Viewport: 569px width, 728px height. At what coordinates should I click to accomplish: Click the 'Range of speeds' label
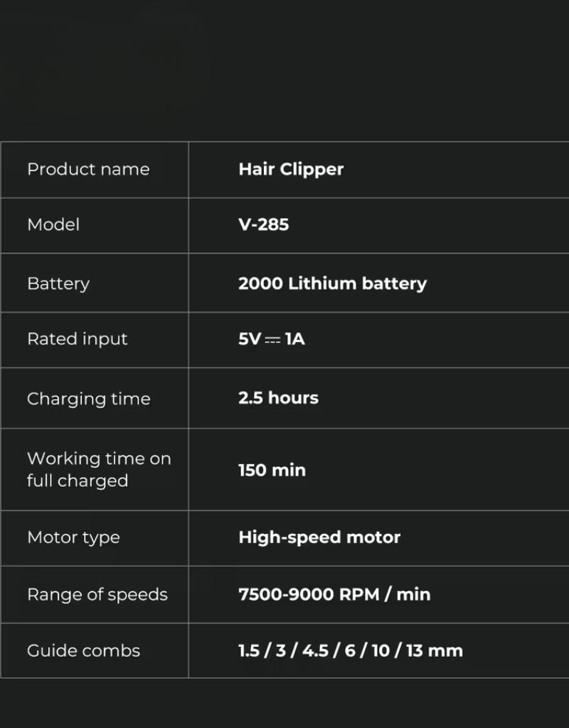(97, 594)
